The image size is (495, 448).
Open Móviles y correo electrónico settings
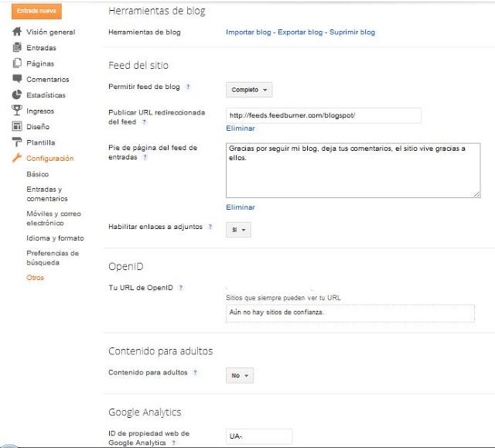(53, 218)
